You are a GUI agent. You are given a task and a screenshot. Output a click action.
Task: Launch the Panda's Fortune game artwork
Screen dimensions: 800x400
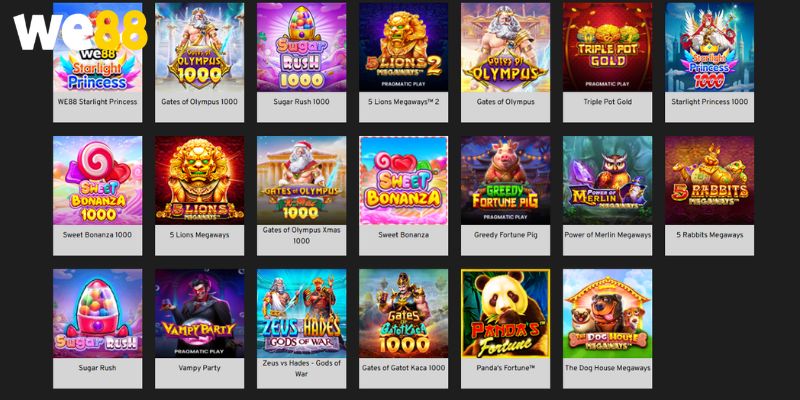[x=506, y=313]
